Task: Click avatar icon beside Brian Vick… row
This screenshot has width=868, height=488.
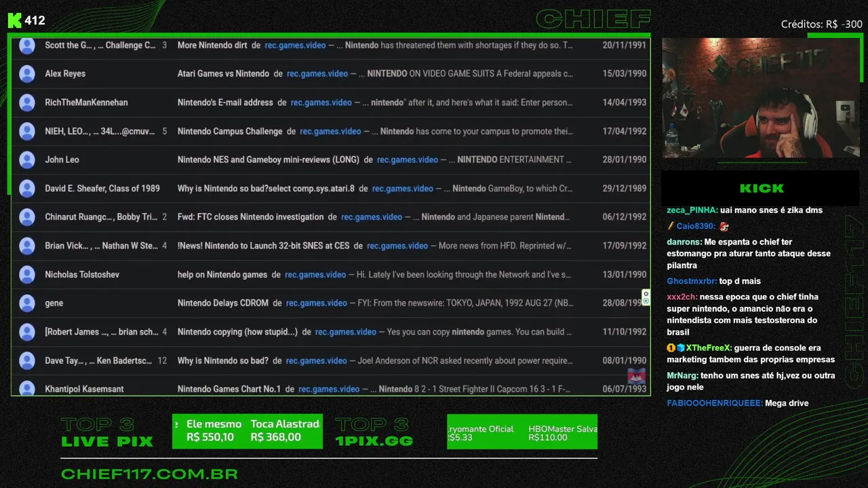Action: [x=27, y=245]
